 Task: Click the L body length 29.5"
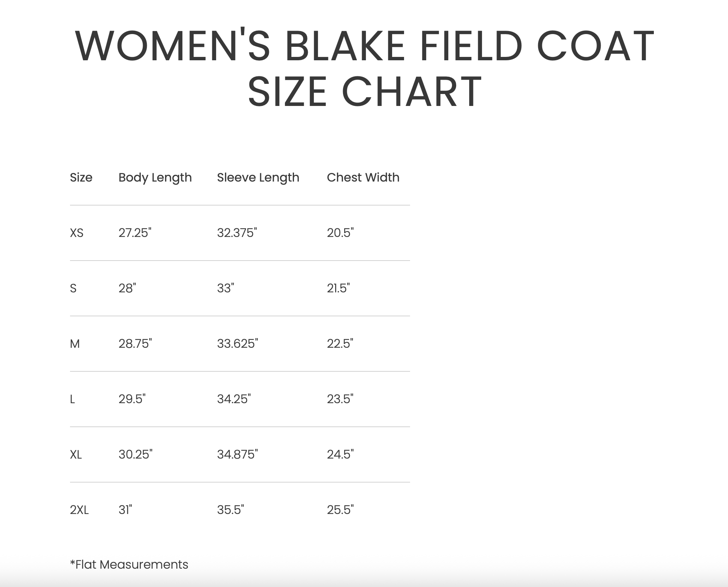[132, 399]
